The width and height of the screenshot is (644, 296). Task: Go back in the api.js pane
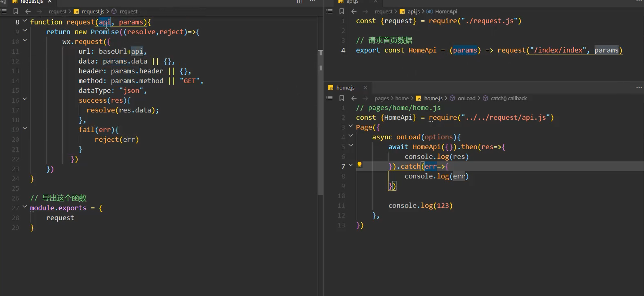point(354,11)
